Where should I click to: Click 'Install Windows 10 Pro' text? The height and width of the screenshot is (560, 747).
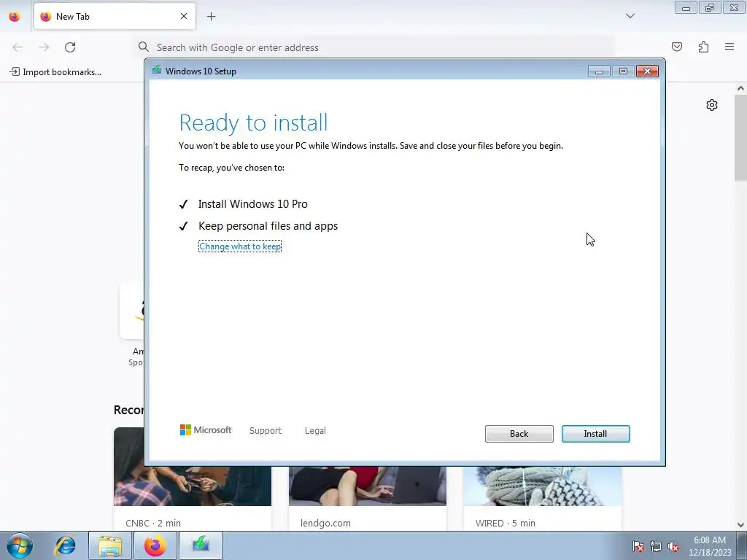(253, 204)
